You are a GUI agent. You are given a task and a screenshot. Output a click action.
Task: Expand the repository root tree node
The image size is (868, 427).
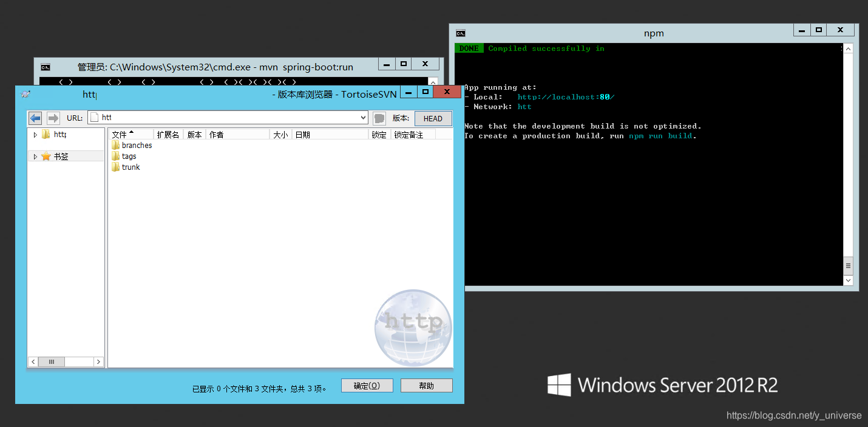pyautogui.click(x=35, y=135)
